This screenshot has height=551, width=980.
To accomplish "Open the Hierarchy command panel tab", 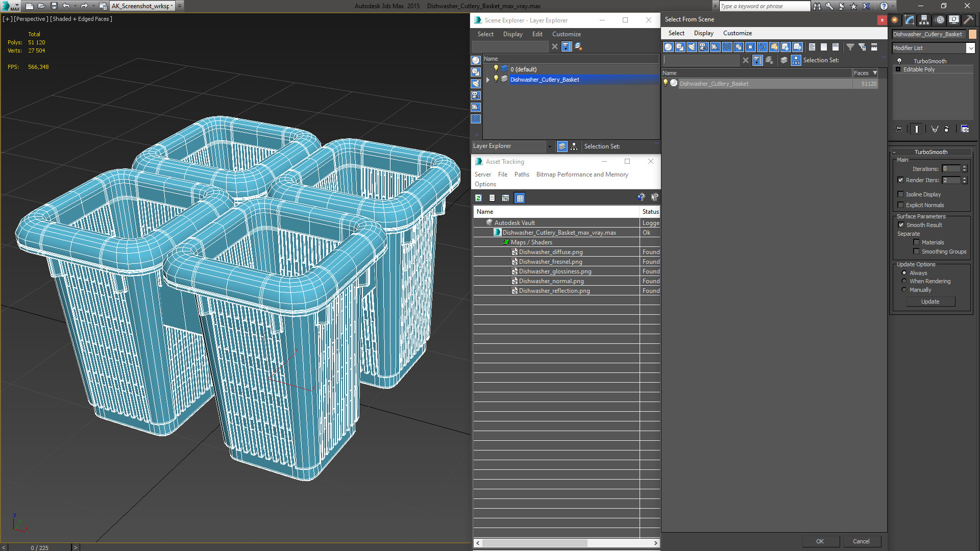I will pos(924,20).
